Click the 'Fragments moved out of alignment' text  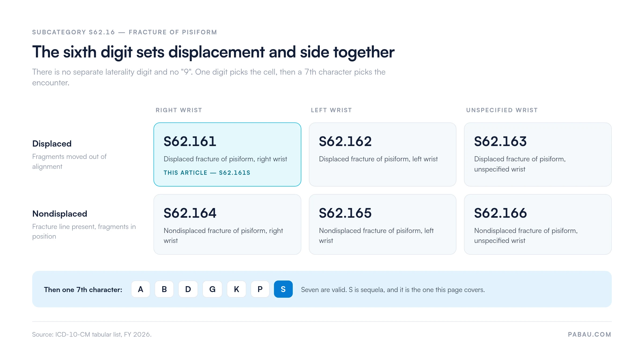[x=69, y=161]
